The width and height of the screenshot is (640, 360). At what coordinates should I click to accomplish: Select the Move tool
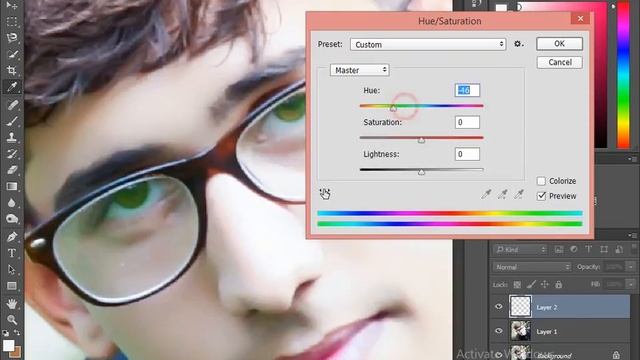pyautogui.click(x=12, y=5)
